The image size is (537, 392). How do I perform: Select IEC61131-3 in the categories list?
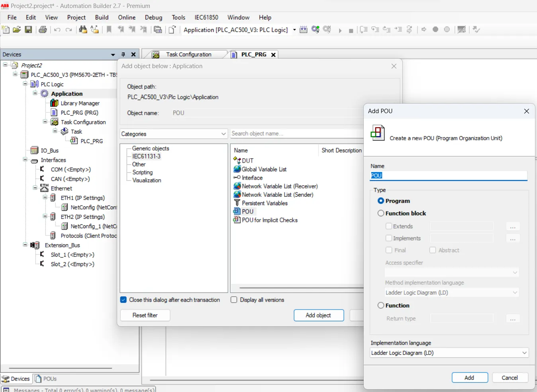coord(147,156)
